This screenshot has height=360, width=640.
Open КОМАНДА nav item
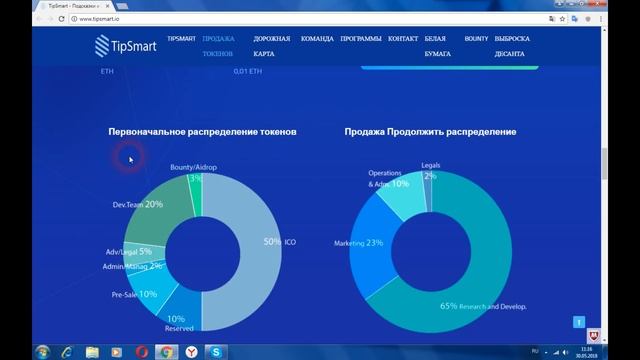click(x=317, y=38)
